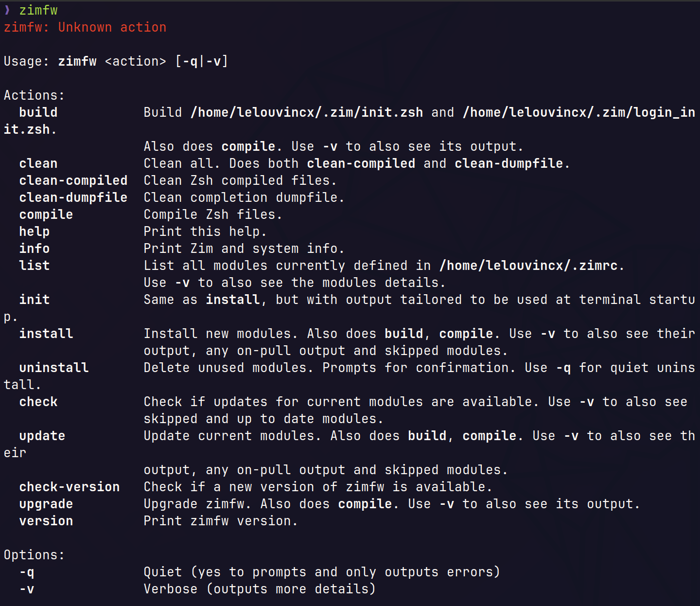Click the prompt arrow symbol before zimfw
Screen dimensions: 700x606
click(x=7, y=10)
